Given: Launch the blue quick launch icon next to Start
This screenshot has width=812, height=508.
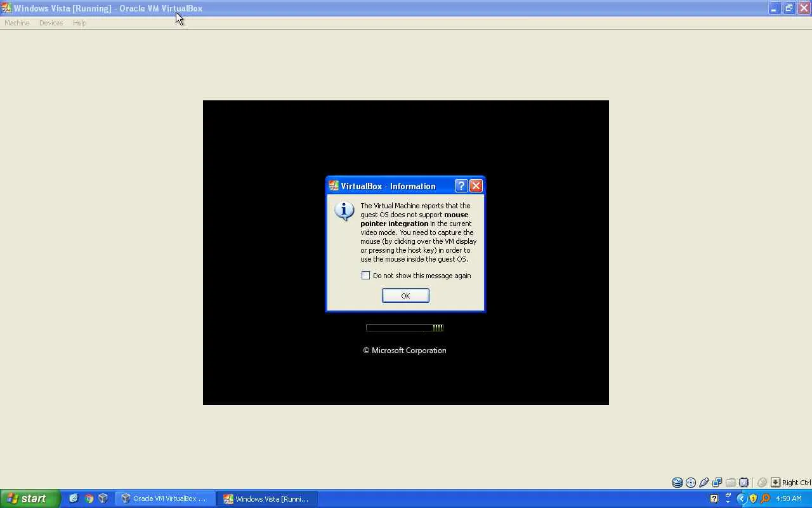Looking at the screenshot, I should [74, 498].
